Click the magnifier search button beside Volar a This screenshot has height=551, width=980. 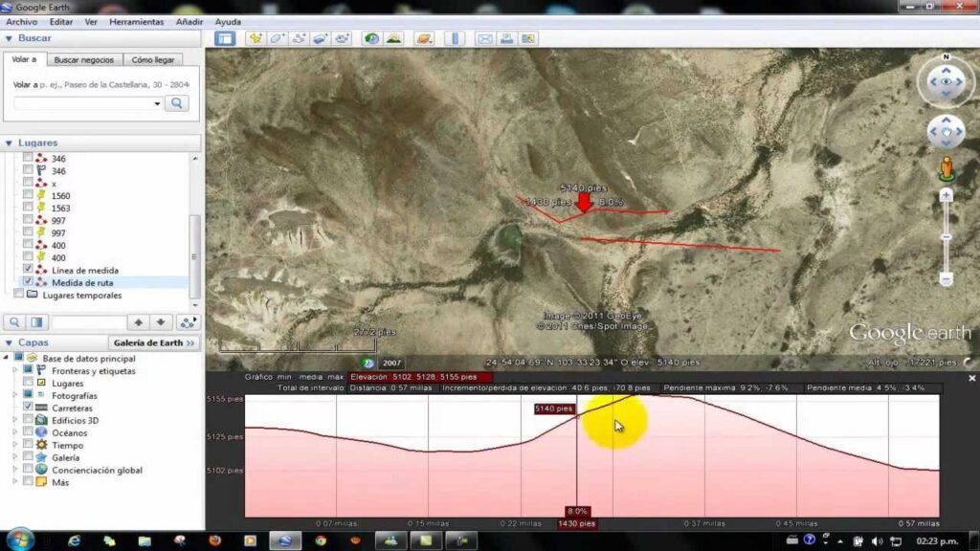tap(176, 103)
